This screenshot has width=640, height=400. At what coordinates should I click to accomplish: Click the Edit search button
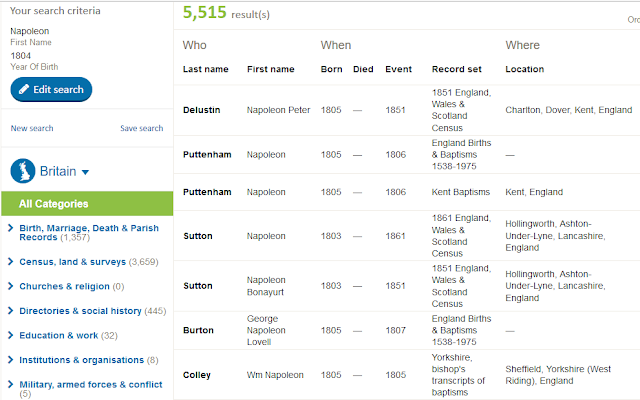pos(51,89)
